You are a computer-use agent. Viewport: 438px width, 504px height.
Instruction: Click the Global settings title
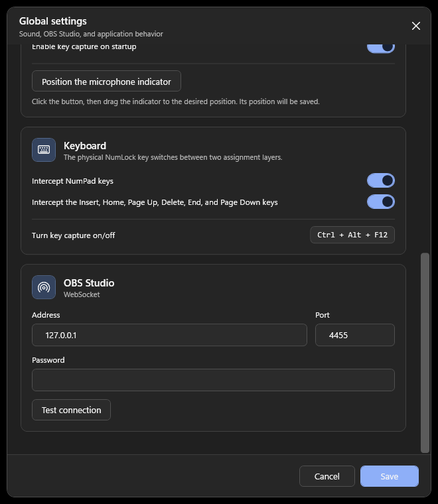click(x=52, y=21)
